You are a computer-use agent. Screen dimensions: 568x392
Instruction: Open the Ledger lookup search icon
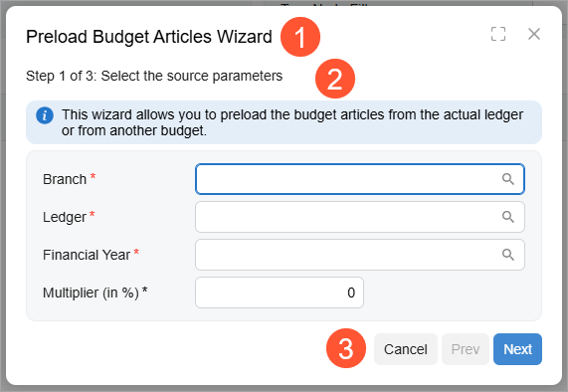508,217
